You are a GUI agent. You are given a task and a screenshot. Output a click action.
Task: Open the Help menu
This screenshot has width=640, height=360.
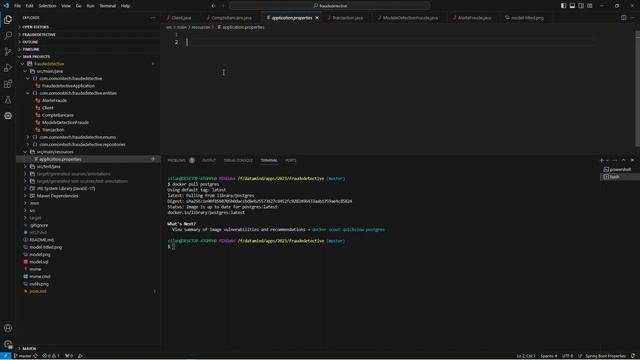[x=125, y=6]
